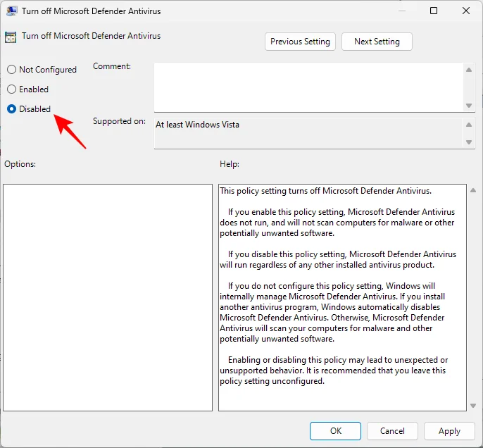Minimize the policy window
This screenshot has height=448, width=483.
tap(401, 11)
